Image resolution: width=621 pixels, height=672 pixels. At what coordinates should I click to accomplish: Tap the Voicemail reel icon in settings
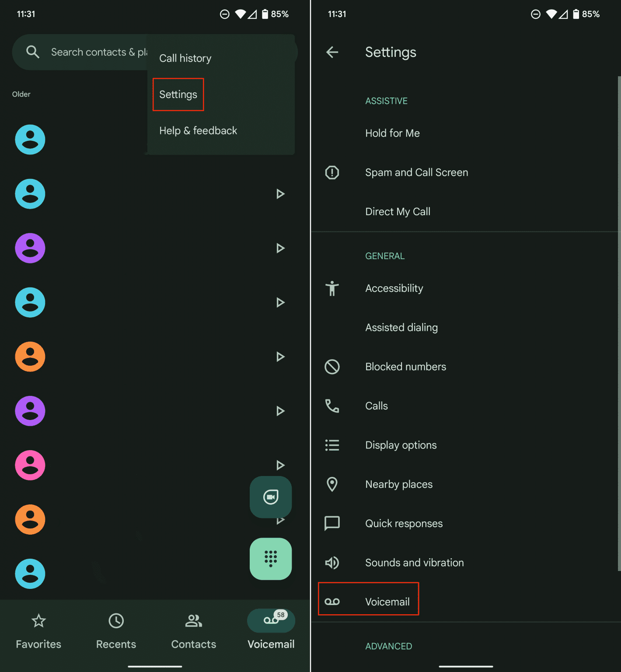[332, 600]
